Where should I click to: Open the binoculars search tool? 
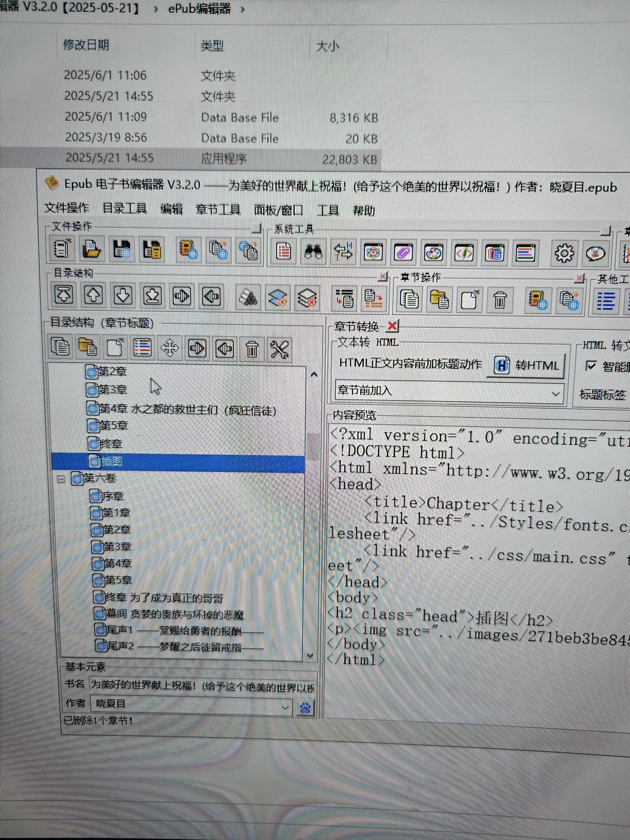(x=313, y=252)
